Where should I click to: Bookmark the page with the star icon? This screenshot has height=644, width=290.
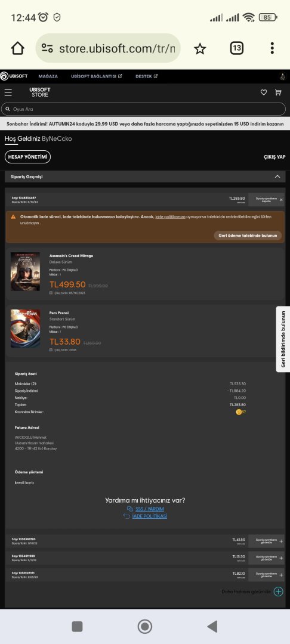(200, 49)
